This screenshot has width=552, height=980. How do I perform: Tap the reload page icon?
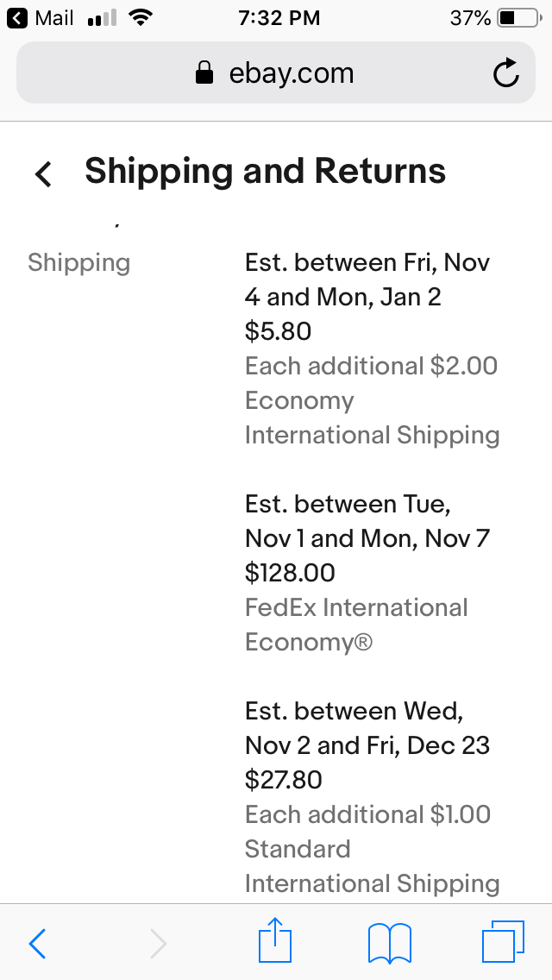[505, 72]
